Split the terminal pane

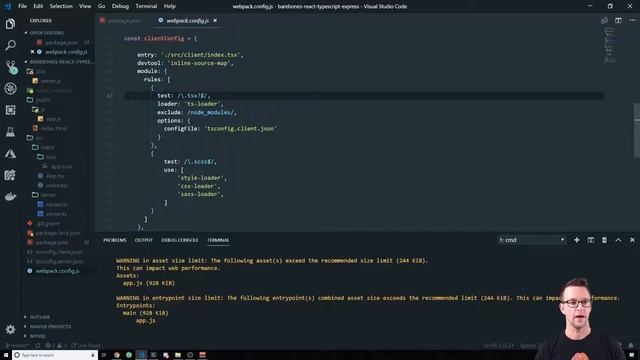590,240
